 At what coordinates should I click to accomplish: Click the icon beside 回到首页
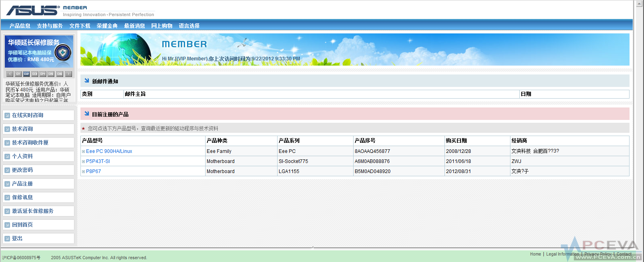point(7,225)
